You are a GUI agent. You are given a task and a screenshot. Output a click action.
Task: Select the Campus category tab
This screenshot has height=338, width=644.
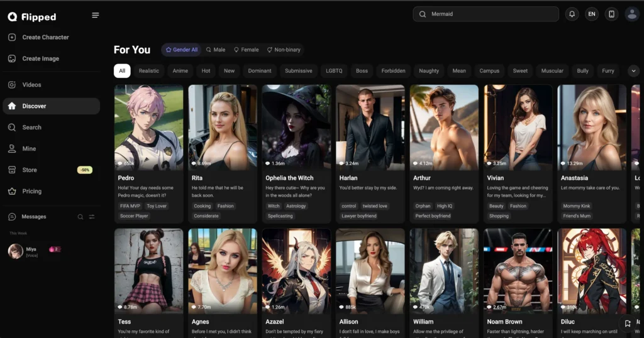[489, 70]
